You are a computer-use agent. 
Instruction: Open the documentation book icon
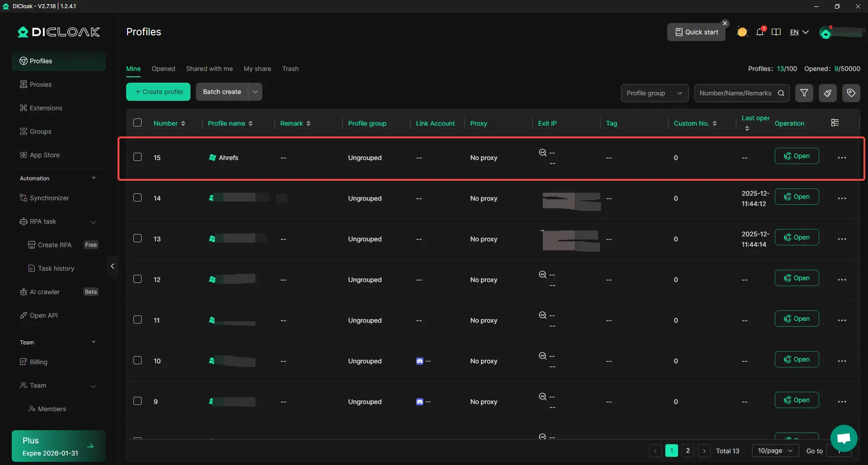coord(776,32)
